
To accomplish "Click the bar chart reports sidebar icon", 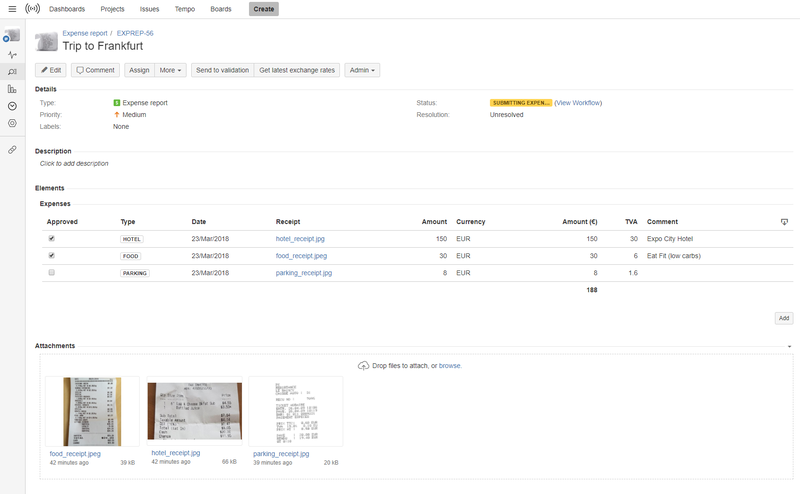I will [x=12, y=89].
